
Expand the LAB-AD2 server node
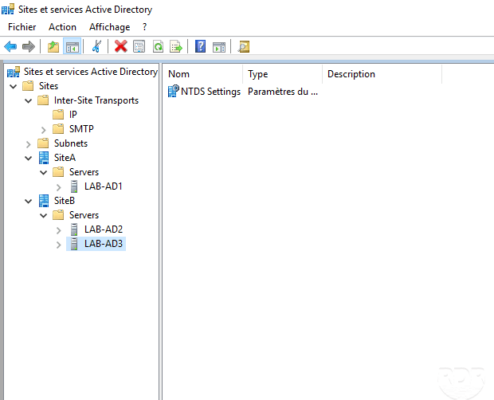click(x=59, y=230)
